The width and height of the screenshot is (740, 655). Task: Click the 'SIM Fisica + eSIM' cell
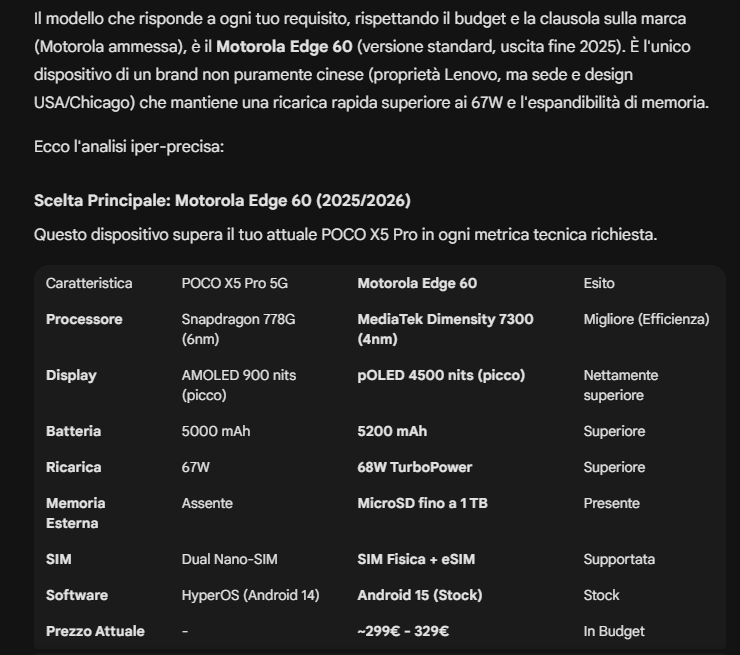pos(415,559)
